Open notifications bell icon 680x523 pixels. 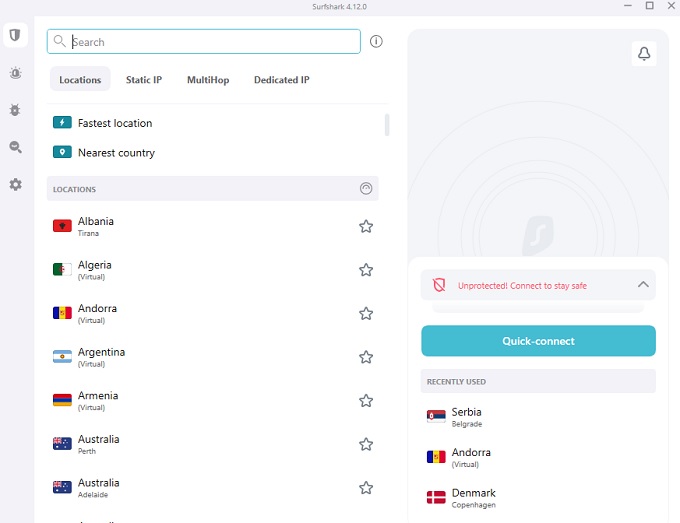644,54
